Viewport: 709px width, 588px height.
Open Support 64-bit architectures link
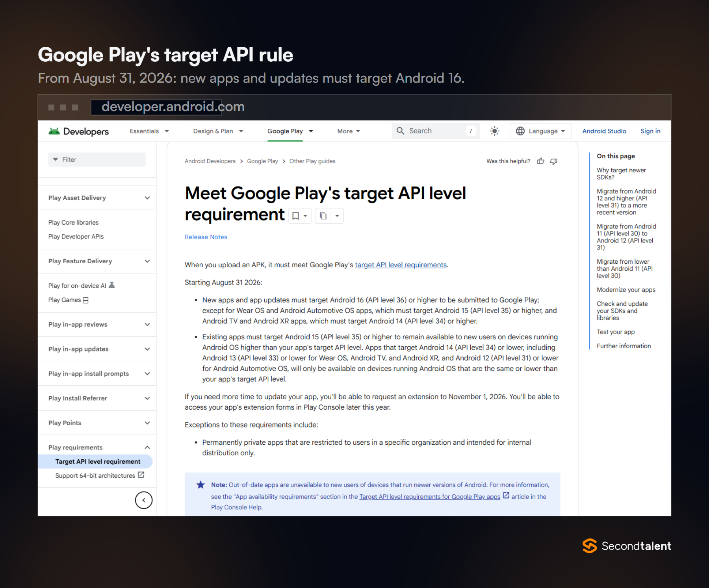[x=95, y=475]
